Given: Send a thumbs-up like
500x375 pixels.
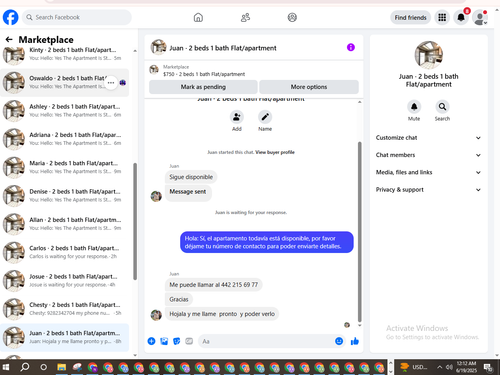Looking at the screenshot, I should (355, 341).
